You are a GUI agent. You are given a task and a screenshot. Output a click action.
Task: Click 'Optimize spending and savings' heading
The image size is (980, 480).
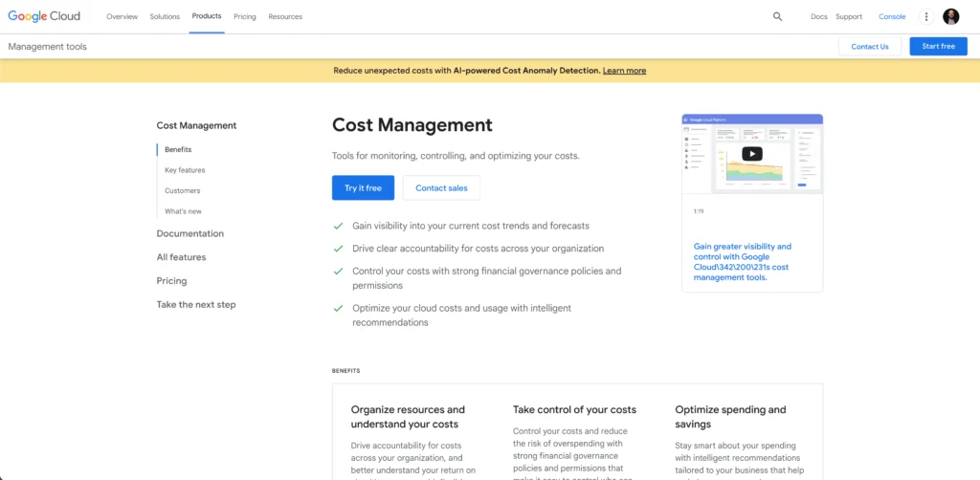coord(730,417)
